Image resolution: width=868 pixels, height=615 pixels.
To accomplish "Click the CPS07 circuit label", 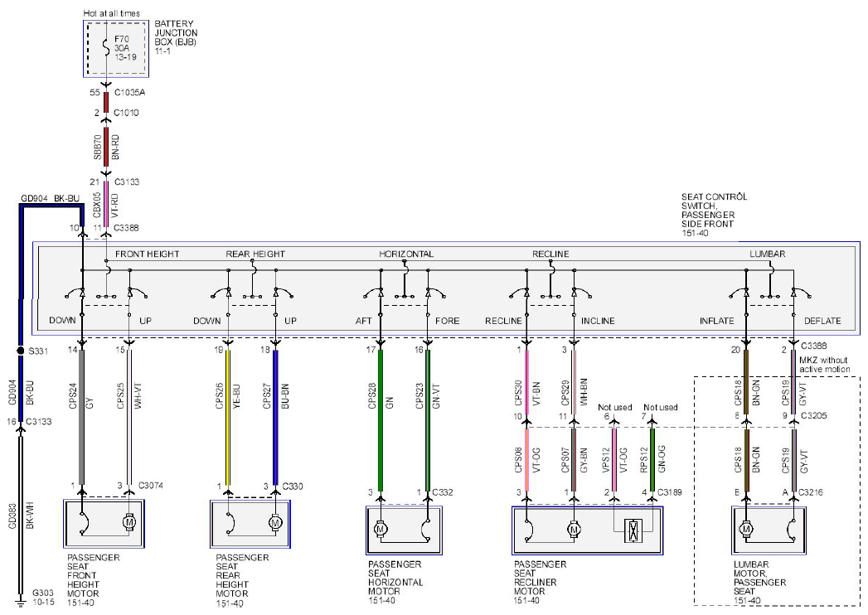I will [x=565, y=459].
